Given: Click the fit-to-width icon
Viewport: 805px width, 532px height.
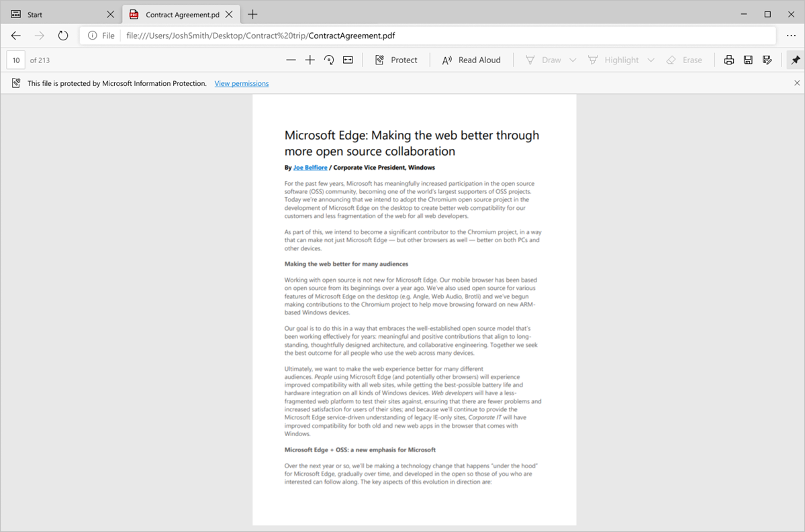Looking at the screenshot, I should (x=347, y=60).
